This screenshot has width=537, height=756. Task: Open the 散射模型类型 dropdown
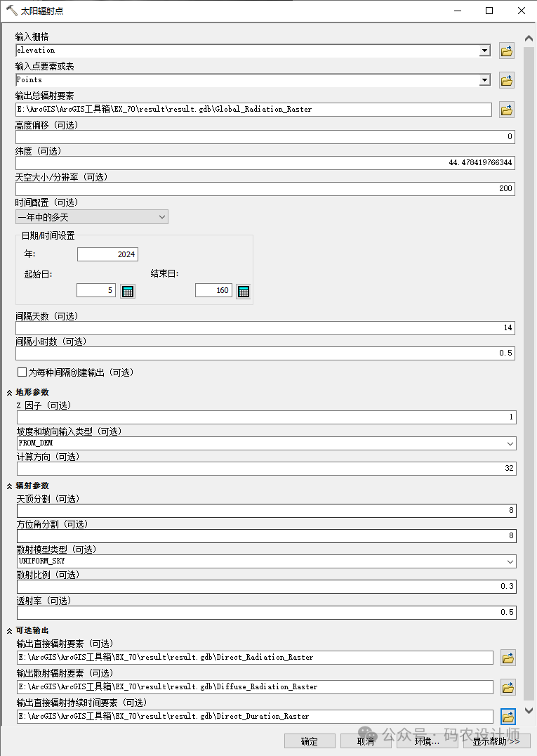tap(266, 561)
